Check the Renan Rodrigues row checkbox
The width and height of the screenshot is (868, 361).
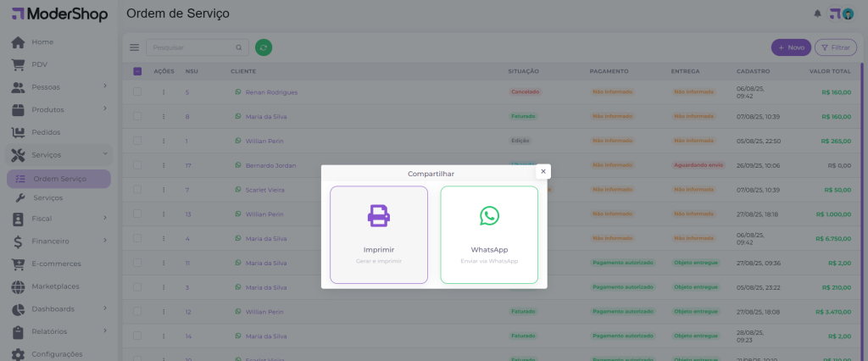[x=137, y=92]
